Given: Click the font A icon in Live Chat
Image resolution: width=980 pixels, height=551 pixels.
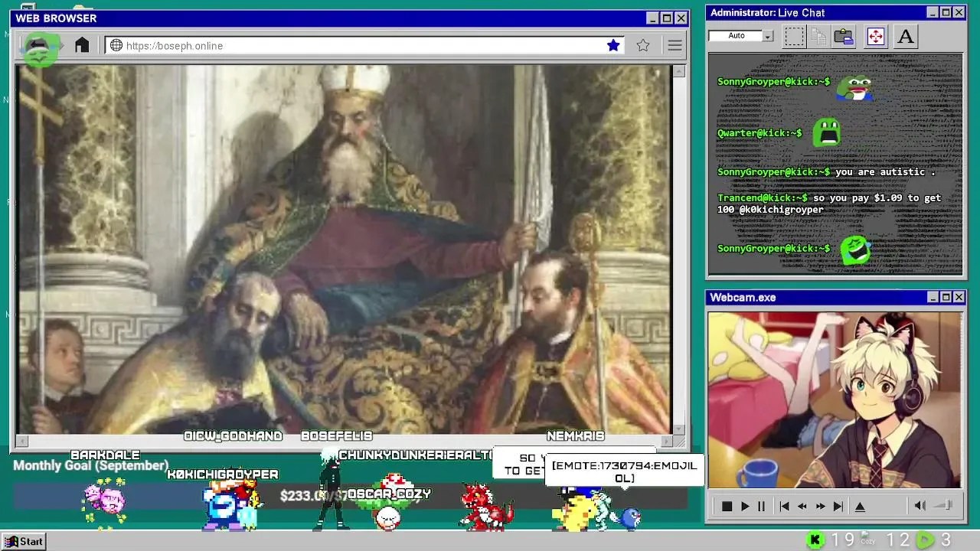Looking at the screenshot, I should point(906,36).
